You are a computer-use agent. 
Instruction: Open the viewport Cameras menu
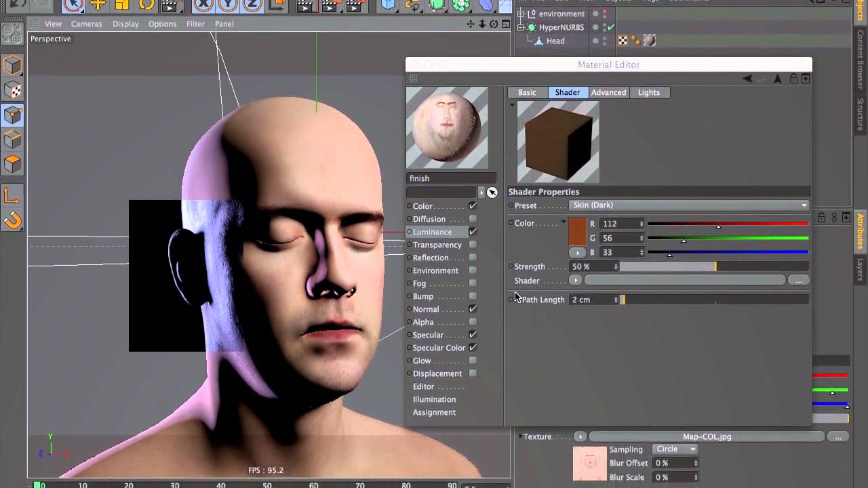point(87,24)
